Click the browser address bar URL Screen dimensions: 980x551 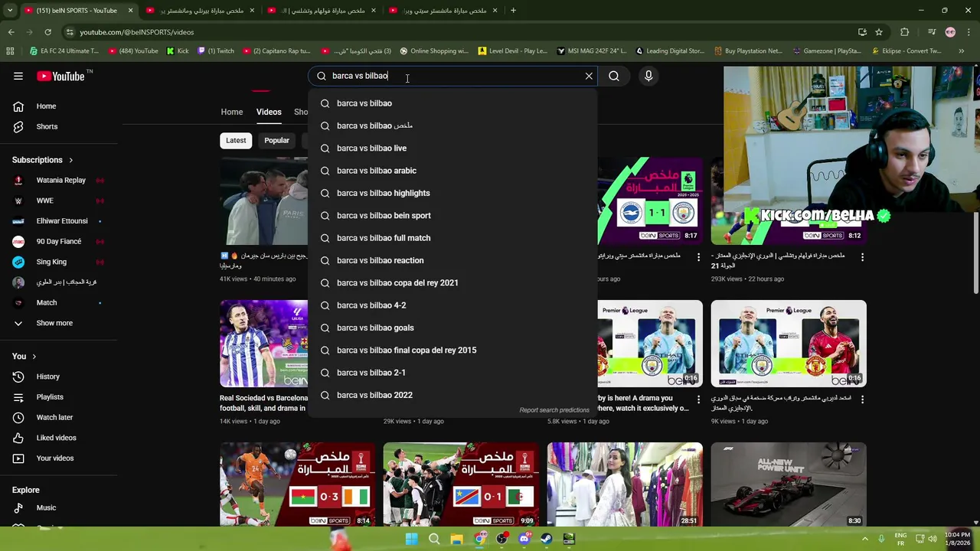click(137, 32)
